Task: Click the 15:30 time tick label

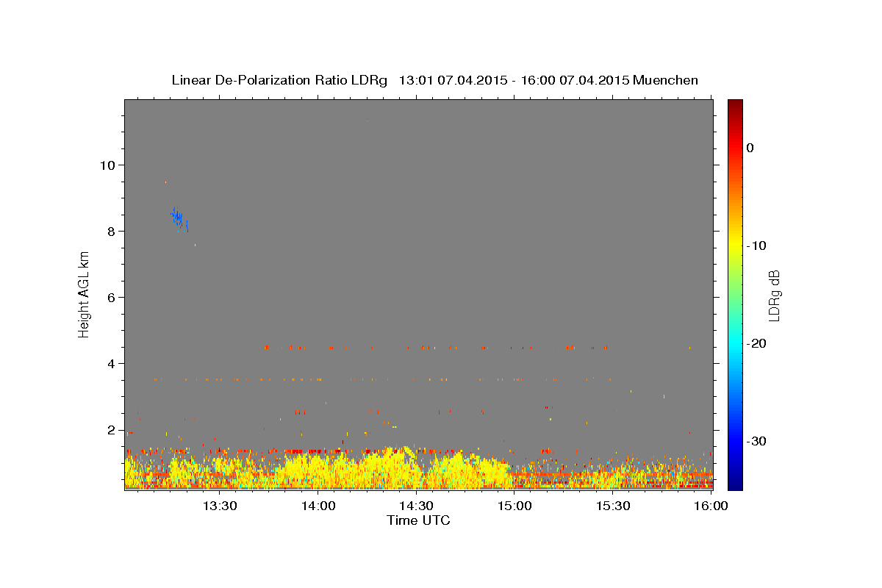Action: coord(613,506)
